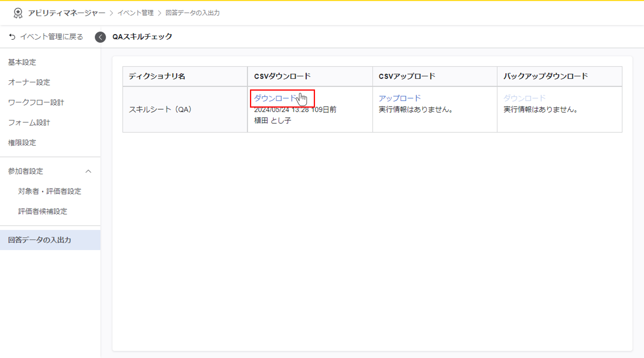The height and width of the screenshot is (358, 644).
Task: Open 権限設定 in sidebar
Action: click(x=22, y=143)
